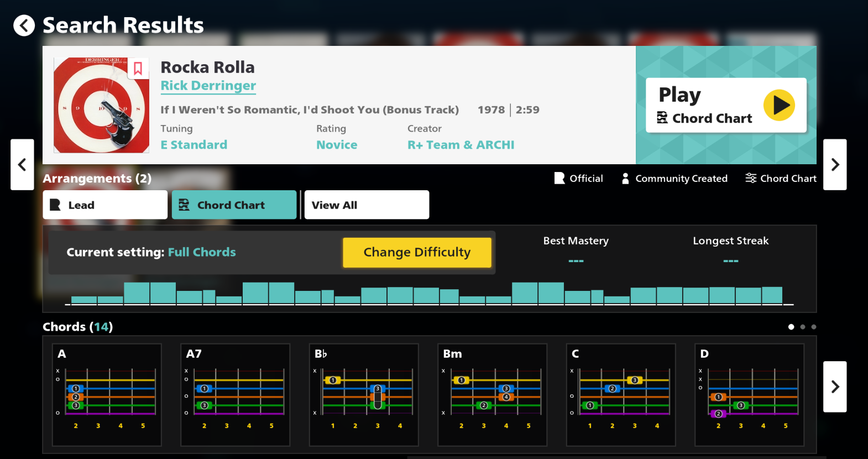Click the 2:59 song duration
Screen dimensions: 868x459
527,109
